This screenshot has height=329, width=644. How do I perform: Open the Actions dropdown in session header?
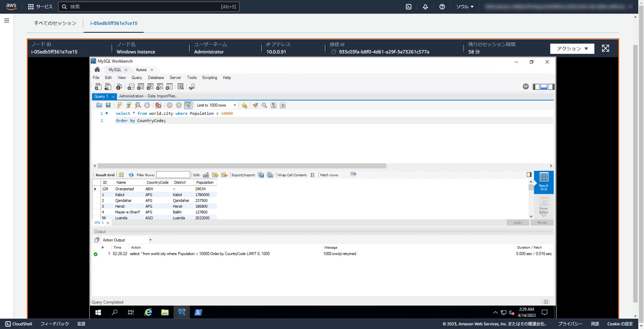tap(572, 48)
